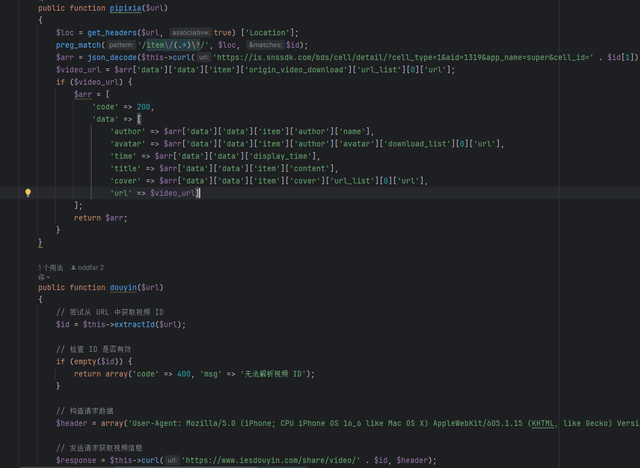The height and width of the screenshot is (468, 640).
Task: Click the 'author' array key
Action: coord(127,131)
